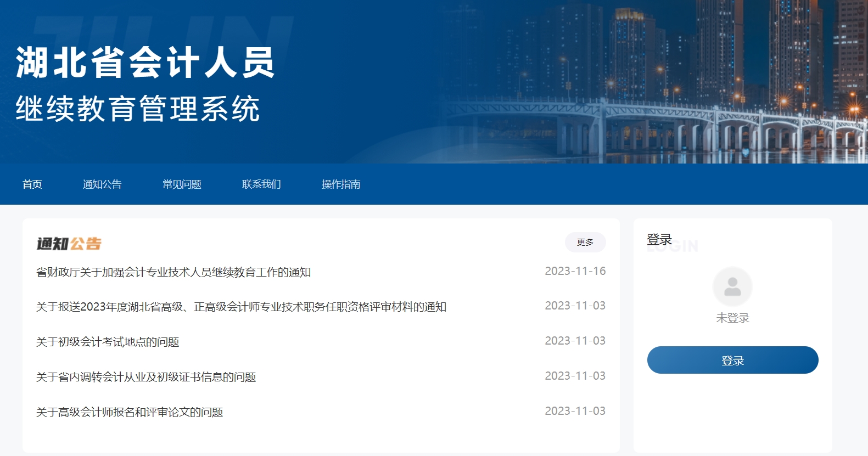Click the gray user avatar icon
Screen dimensions: 868x456
(x=732, y=286)
